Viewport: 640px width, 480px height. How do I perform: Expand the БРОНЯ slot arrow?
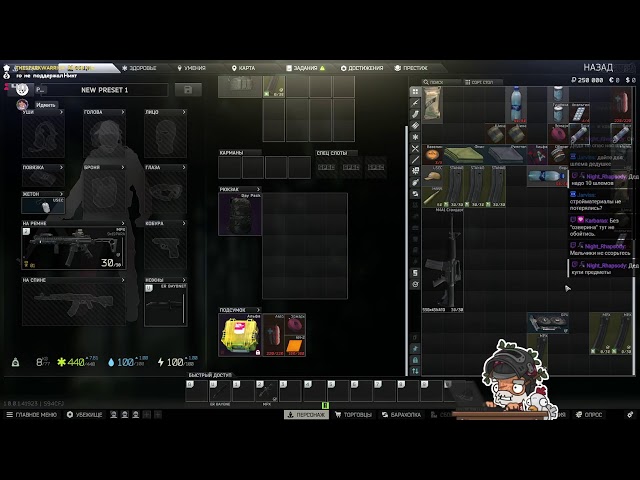[122, 167]
